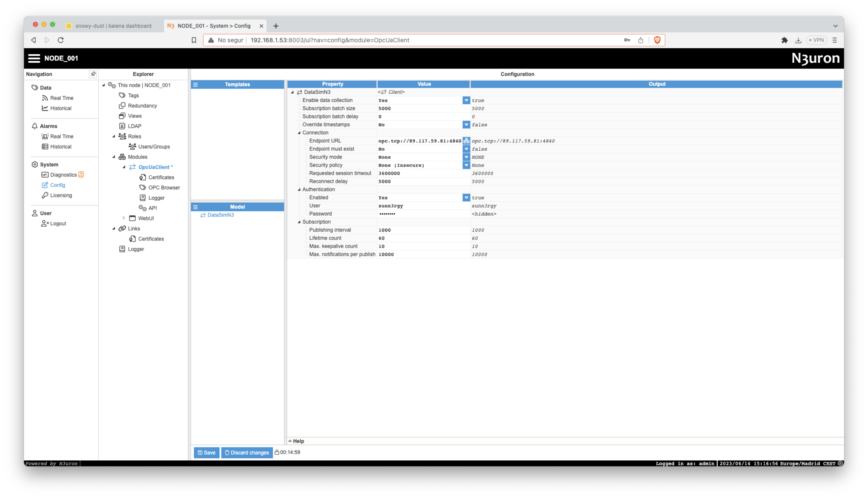This screenshot has width=868, height=498.
Task: Open Security policy dropdown arrow
Action: (x=466, y=165)
